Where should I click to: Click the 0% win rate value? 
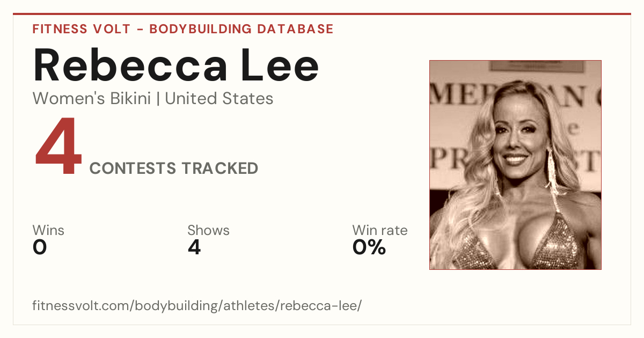coord(369,247)
